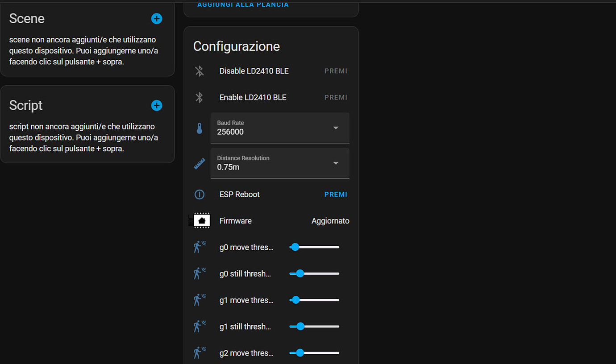Click the power icon next to ESP Reboot
This screenshot has height=364, width=616.
click(x=200, y=194)
